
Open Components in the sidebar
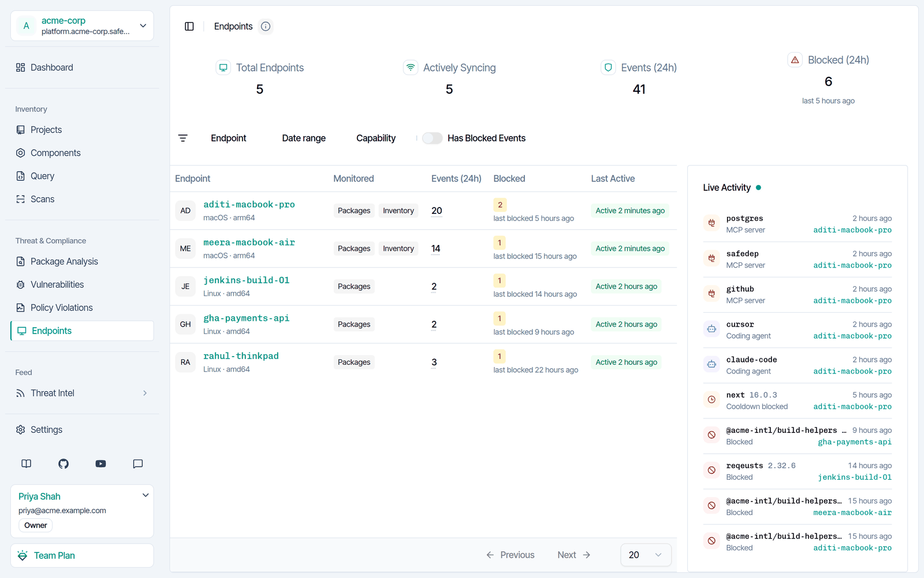pyautogui.click(x=82, y=153)
